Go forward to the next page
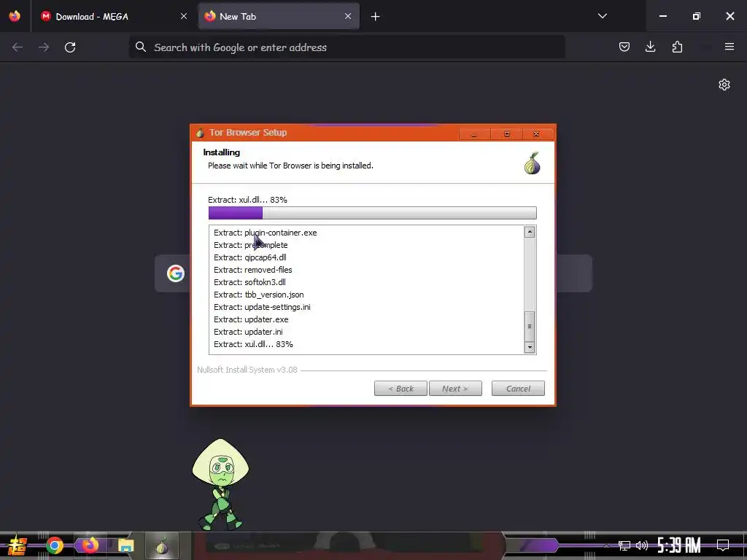Image resolution: width=747 pixels, height=560 pixels. coord(44,47)
